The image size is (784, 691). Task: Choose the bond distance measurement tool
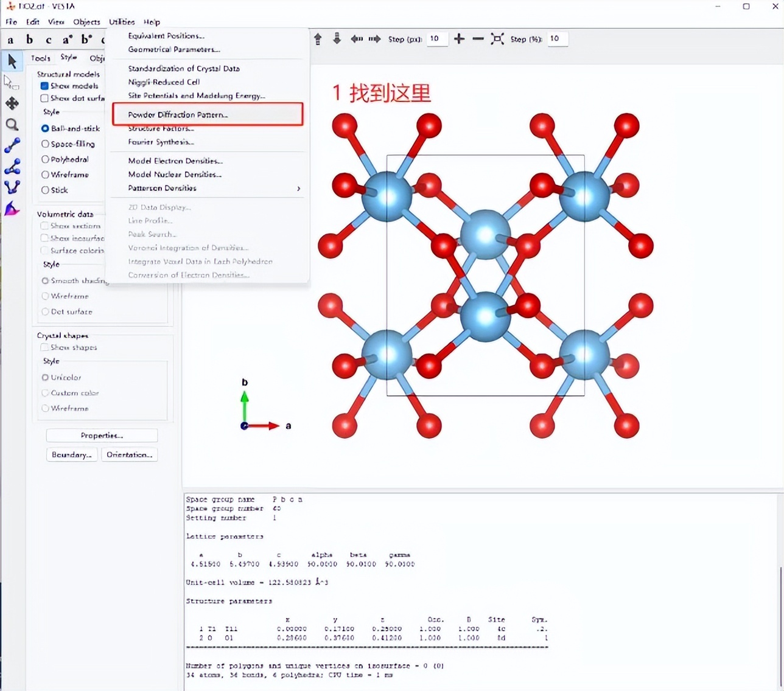point(12,145)
